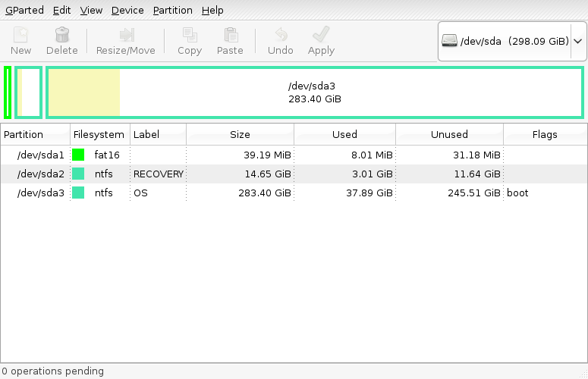Click the Resize/Move arrow icon
Screen dimensions: 588x379
click(127, 35)
